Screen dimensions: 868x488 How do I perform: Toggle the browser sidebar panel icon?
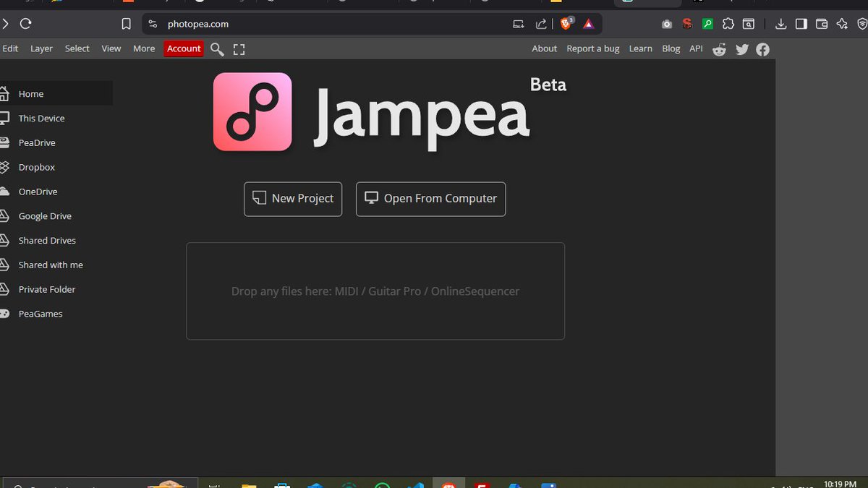click(801, 24)
